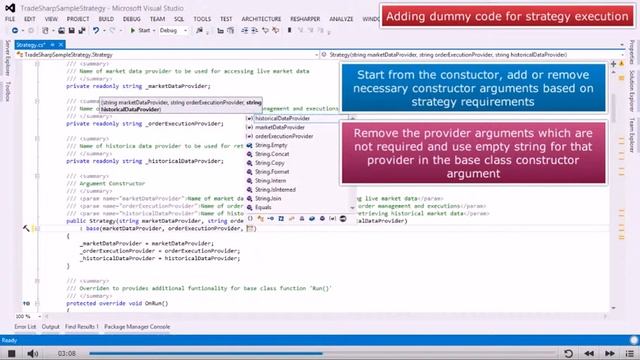This screenshot has height=360, width=640.
Task: Open the Solution Explorer side tab
Action: pyautogui.click(x=632, y=91)
